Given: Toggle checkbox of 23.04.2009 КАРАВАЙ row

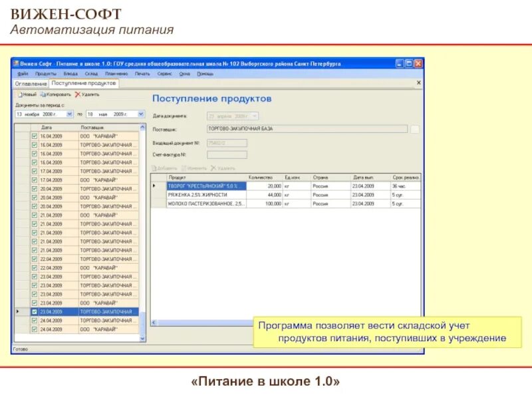Looking at the screenshot, I should [35, 303].
